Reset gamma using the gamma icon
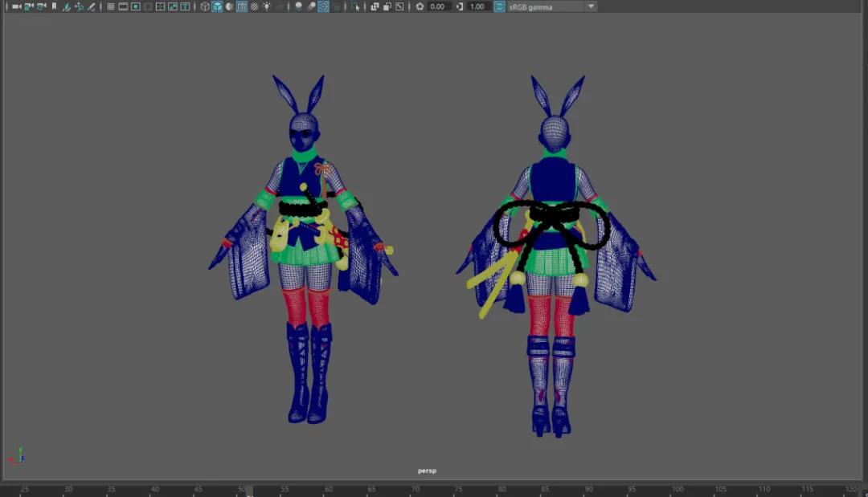The width and height of the screenshot is (868, 497). tap(460, 6)
